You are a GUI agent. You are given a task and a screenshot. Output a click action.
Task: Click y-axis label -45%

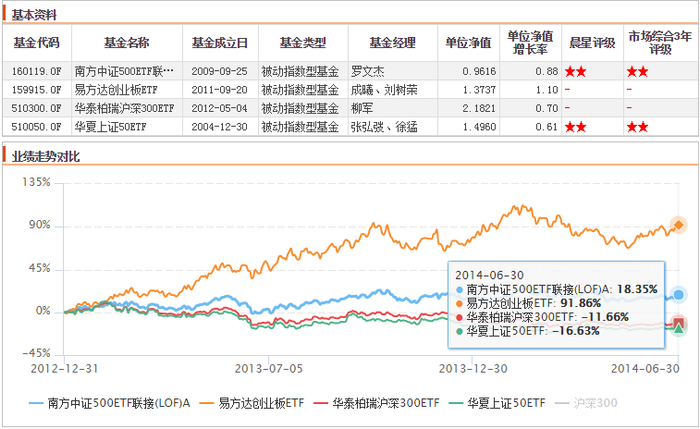(x=37, y=354)
